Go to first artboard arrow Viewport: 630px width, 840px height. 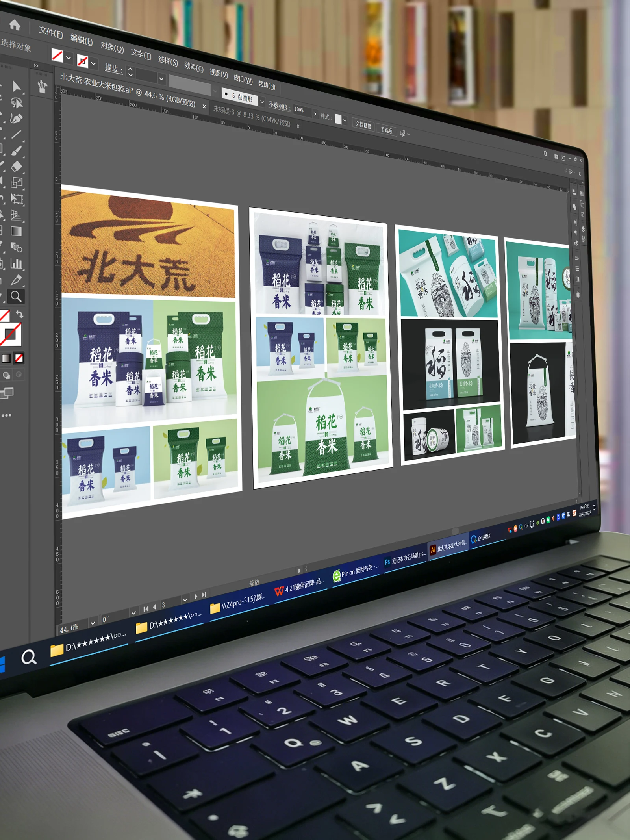point(146,608)
